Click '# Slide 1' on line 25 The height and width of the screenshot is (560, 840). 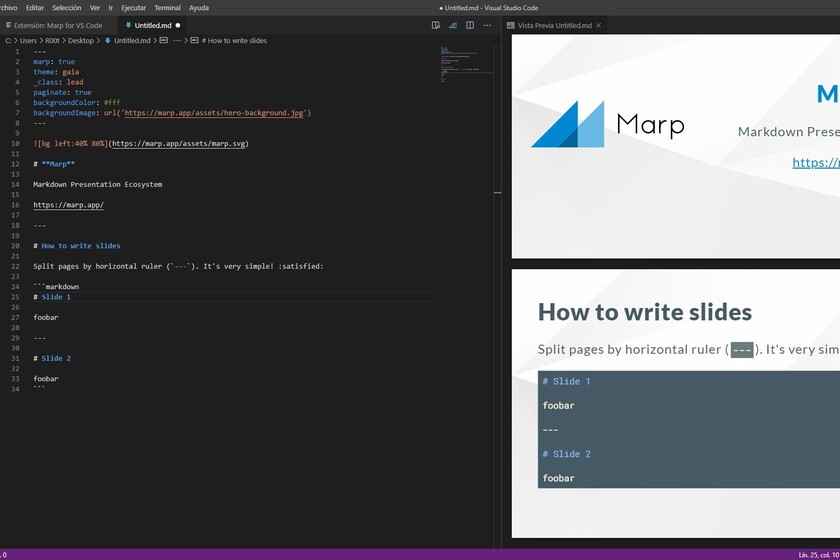coord(52,297)
